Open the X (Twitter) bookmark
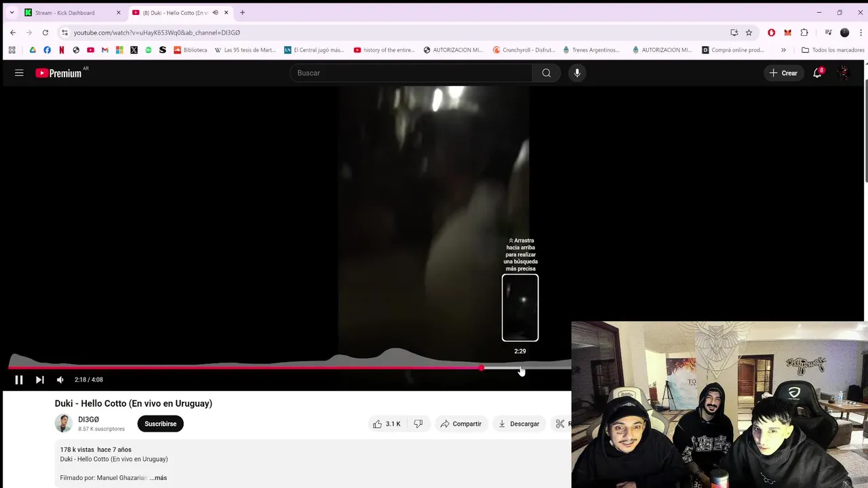 [134, 49]
